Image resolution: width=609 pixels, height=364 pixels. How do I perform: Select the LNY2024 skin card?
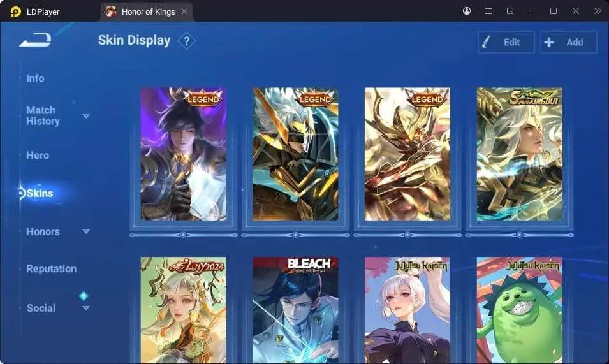183,310
